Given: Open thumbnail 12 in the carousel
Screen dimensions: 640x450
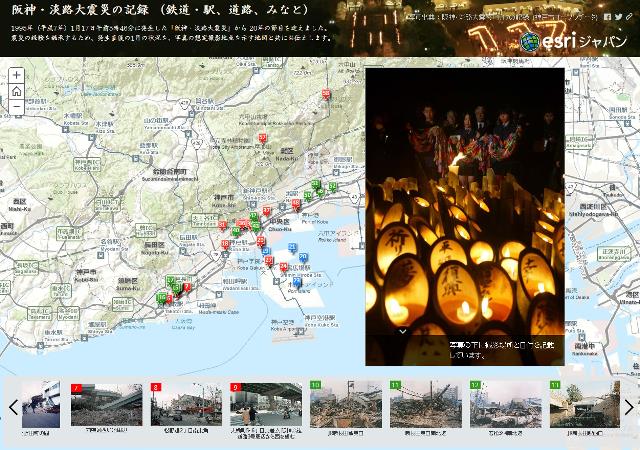Looking at the screenshot, I should tap(506, 404).
